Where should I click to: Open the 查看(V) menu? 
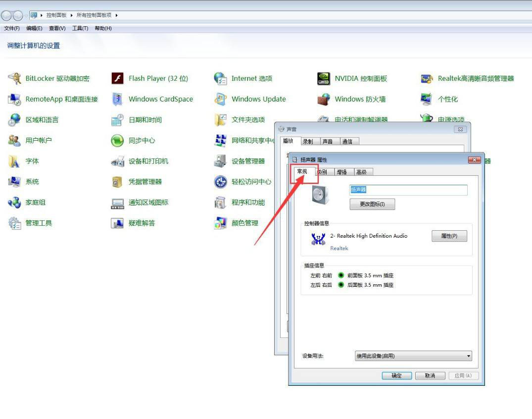pyautogui.click(x=57, y=28)
